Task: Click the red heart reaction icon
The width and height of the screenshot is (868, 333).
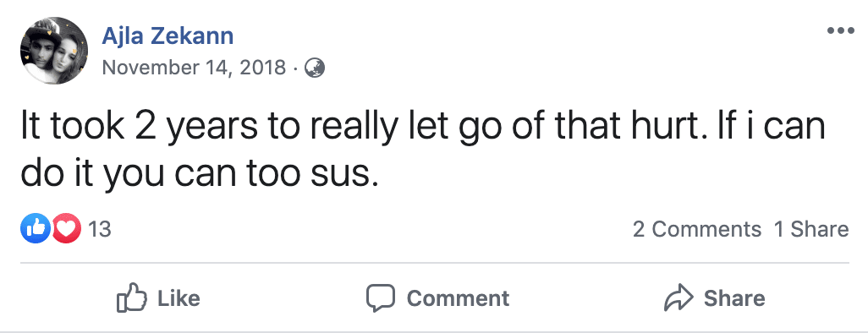Action: [x=67, y=229]
